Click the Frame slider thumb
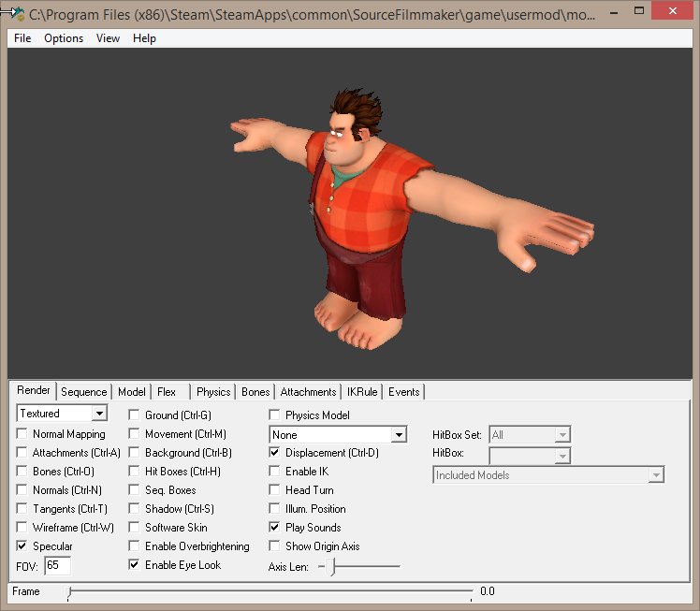The width and height of the screenshot is (700, 611). tap(68, 592)
